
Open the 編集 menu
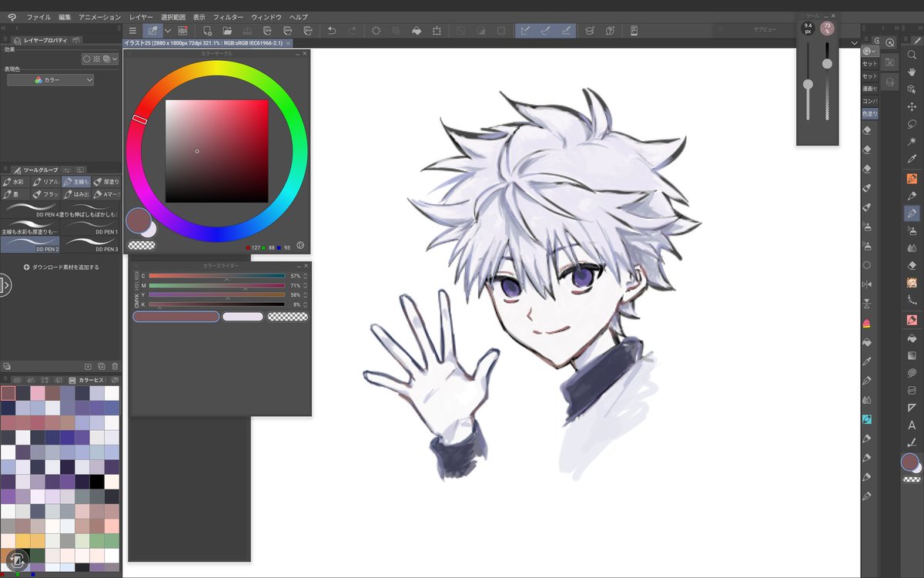[x=65, y=17]
